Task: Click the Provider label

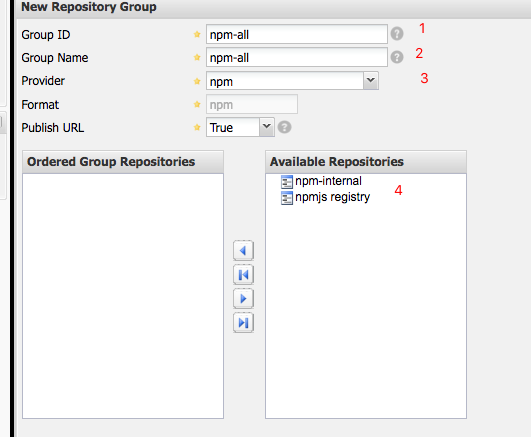Action: [43, 81]
